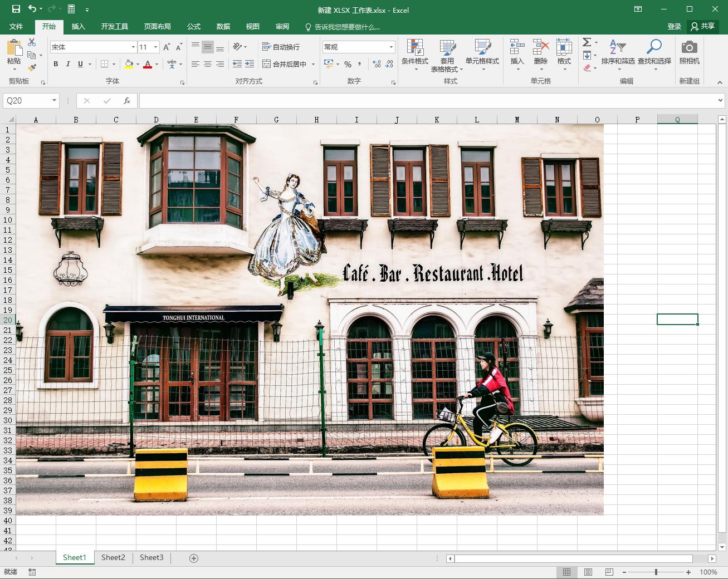Open the 插入 (Insert) ribbon tab
The width and height of the screenshot is (728, 579).
click(79, 26)
